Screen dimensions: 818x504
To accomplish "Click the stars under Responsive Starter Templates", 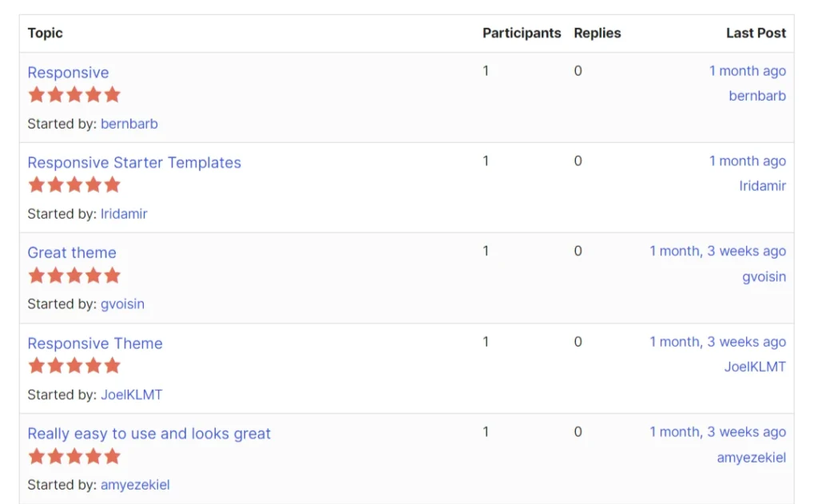I will click(x=73, y=185).
